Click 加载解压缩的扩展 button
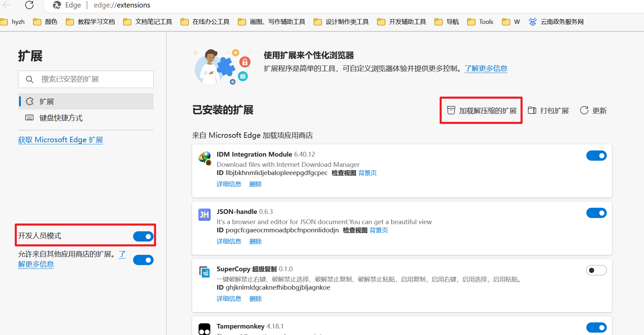The width and height of the screenshot is (644, 335). (482, 111)
